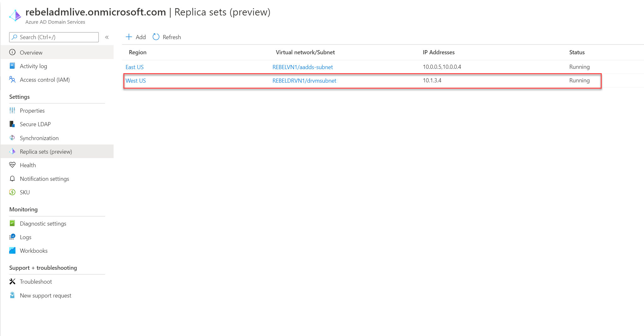Click the Synchronization icon
The height and width of the screenshot is (336, 644).
[x=12, y=138]
